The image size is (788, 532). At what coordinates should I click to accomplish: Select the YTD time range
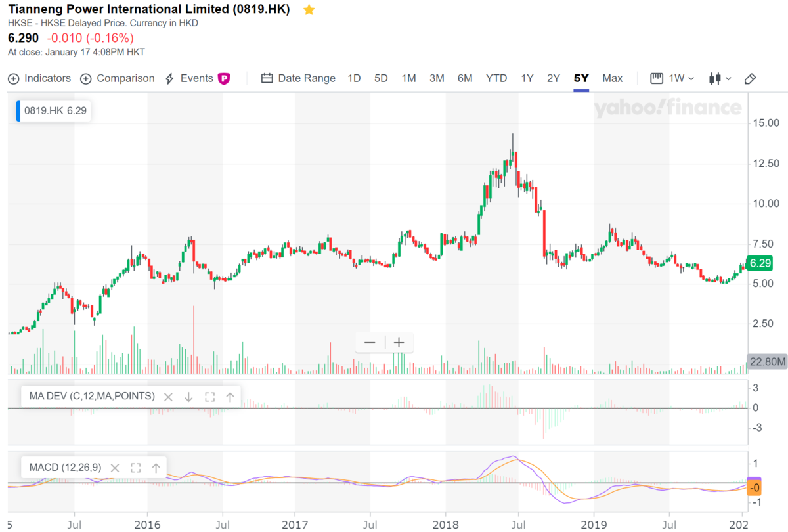(496, 78)
